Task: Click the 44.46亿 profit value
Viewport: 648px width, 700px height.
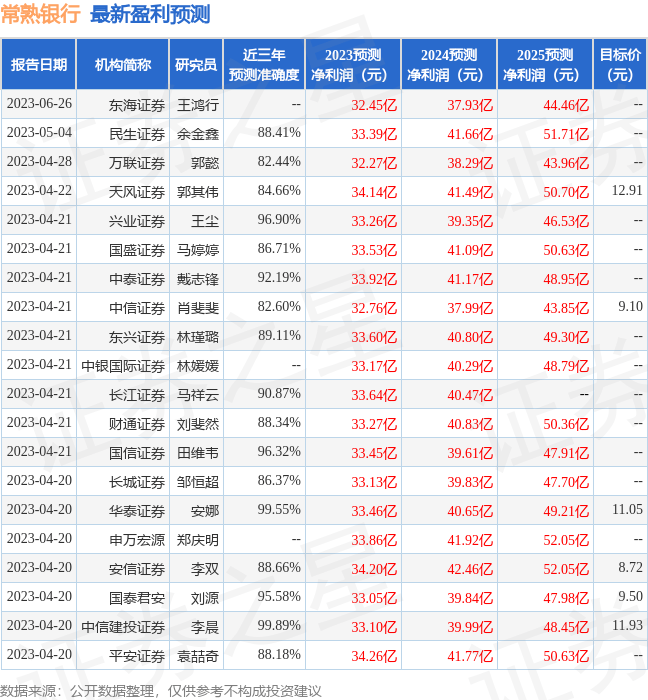Action: point(566,105)
